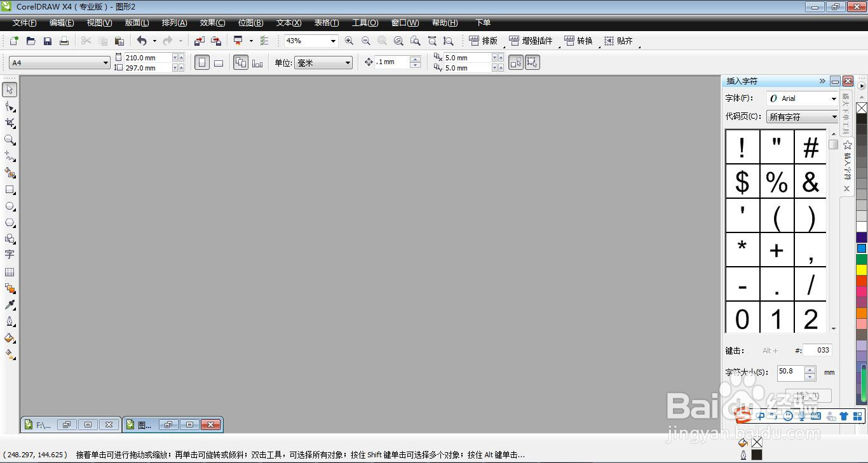The height and width of the screenshot is (463, 868).
Task: Select the Rectangle tool
Action: [10, 189]
